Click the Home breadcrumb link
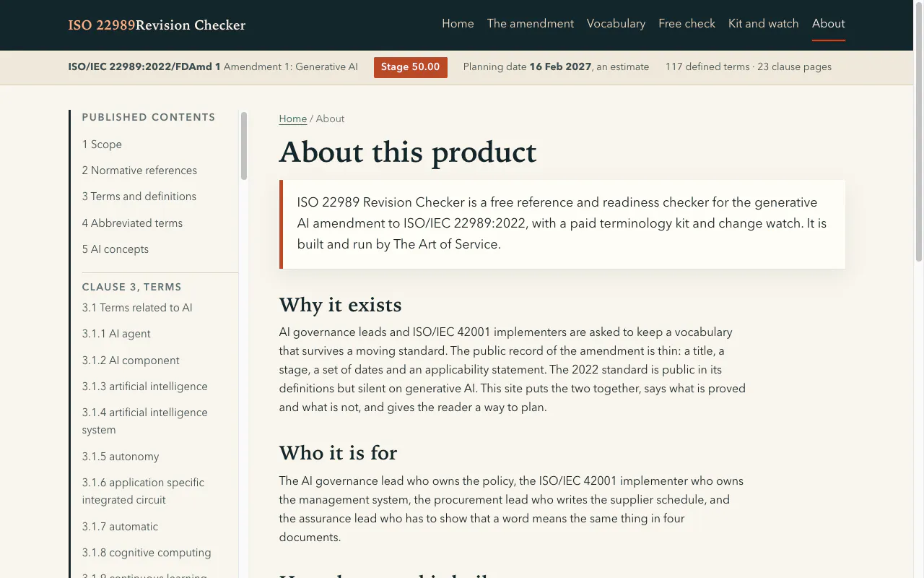This screenshot has height=578, width=924. 293,119
